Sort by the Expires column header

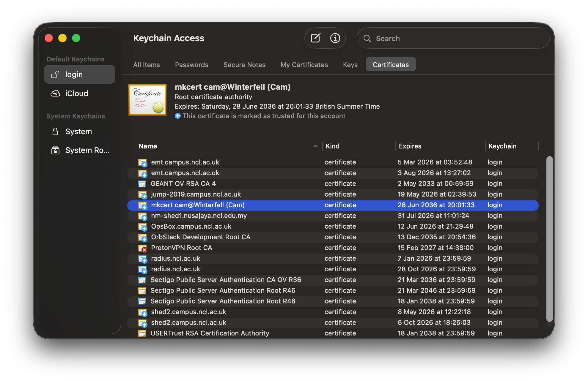[x=441, y=146]
